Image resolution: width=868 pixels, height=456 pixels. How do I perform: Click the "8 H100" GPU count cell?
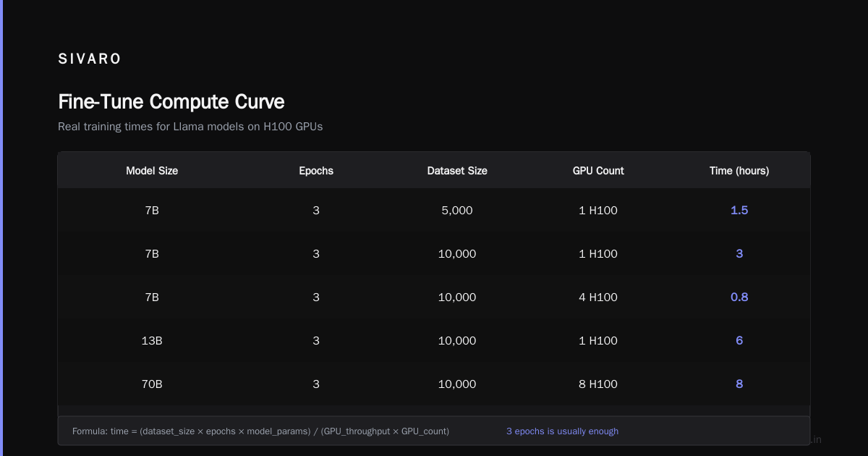click(598, 384)
